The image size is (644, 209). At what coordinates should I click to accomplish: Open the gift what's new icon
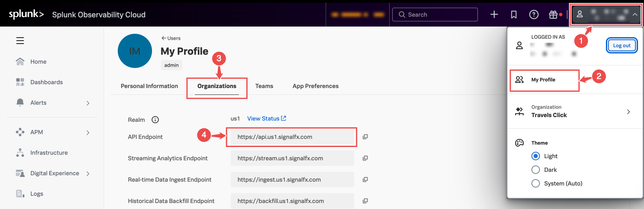coord(553,15)
